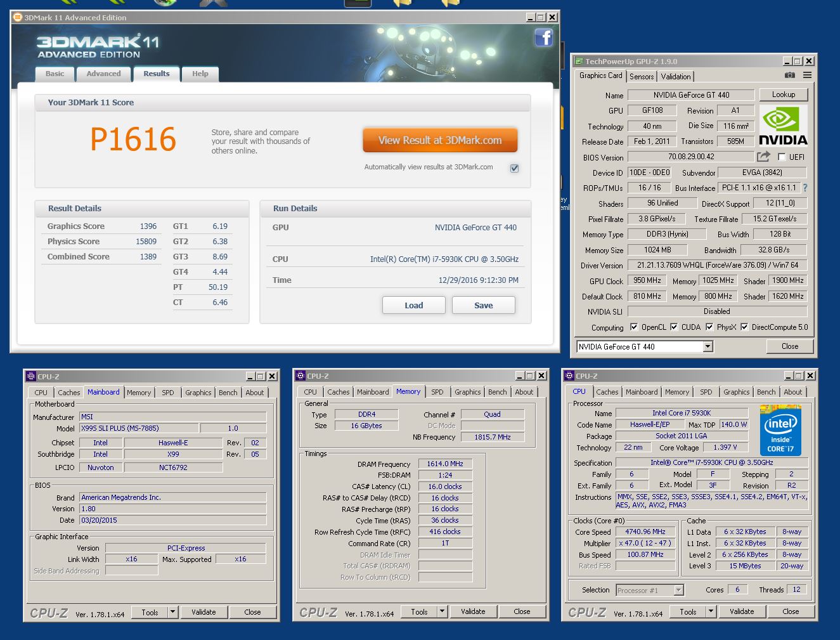Click the NB Frequency value 1815.7 MHz

click(493, 437)
